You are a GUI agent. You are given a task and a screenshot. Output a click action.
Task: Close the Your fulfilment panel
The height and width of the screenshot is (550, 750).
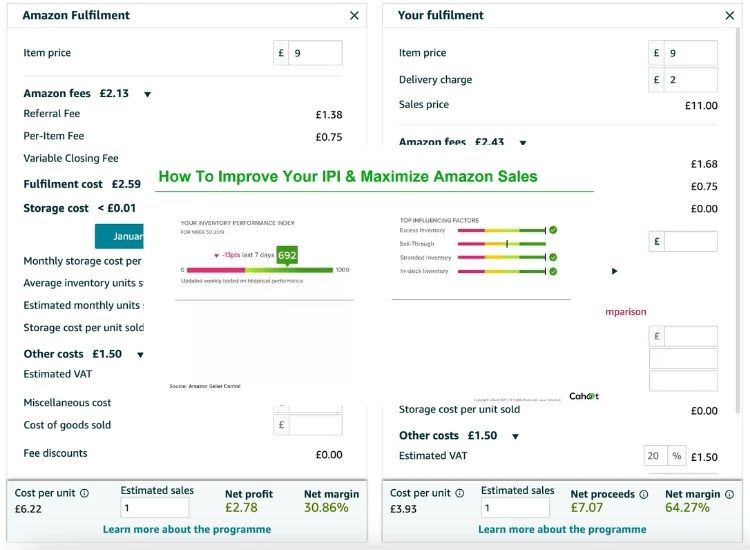tap(729, 16)
